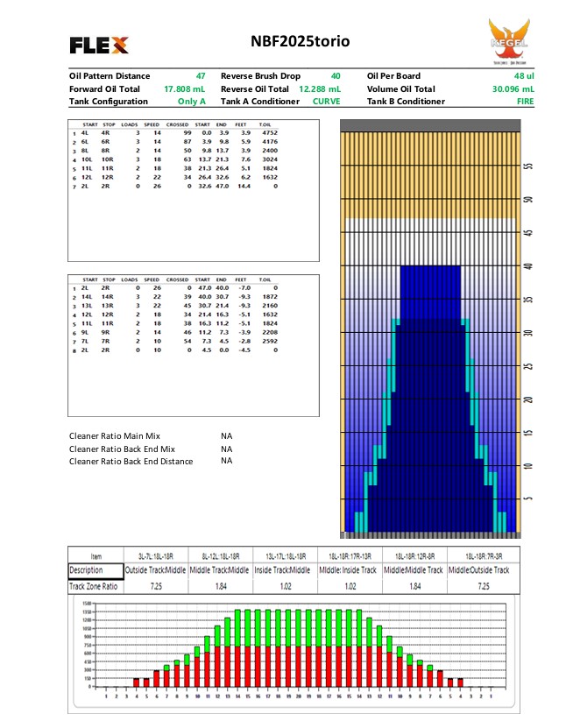This screenshot has width=566, height=728.
Task: Click the Tank Configuration value Only A
Action: pos(192,102)
